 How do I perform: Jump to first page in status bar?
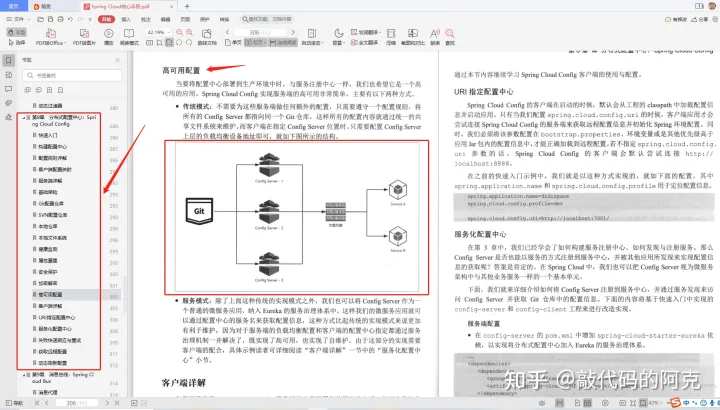37,403
